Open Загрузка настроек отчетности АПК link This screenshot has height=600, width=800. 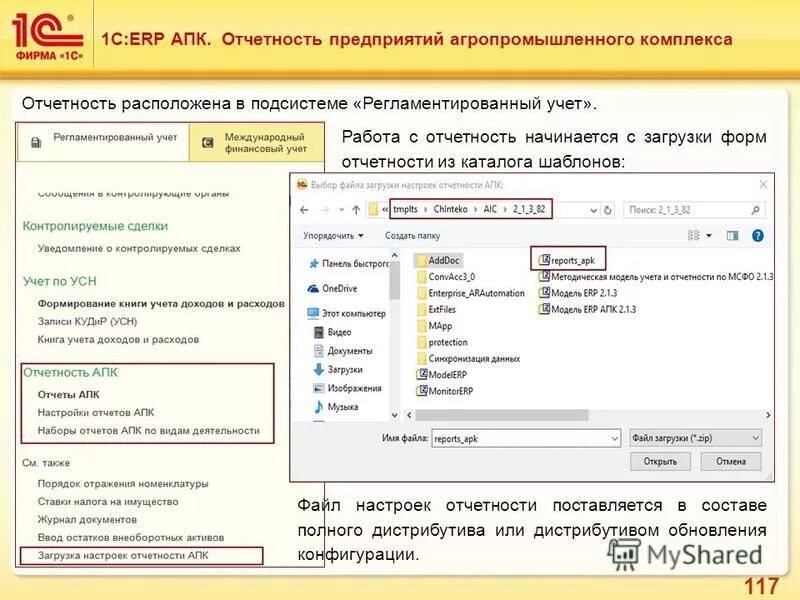[x=123, y=555]
